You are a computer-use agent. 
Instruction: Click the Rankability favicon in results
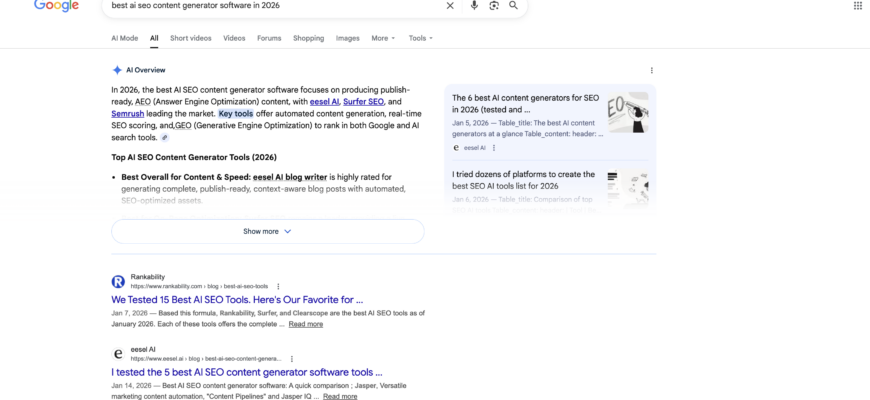(118, 281)
